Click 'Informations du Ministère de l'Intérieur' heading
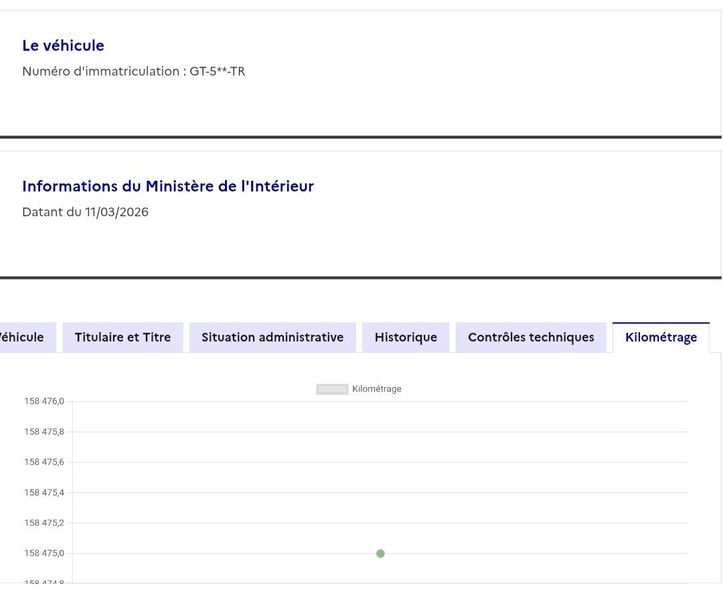723x600 pixels. tap(168, 186)
